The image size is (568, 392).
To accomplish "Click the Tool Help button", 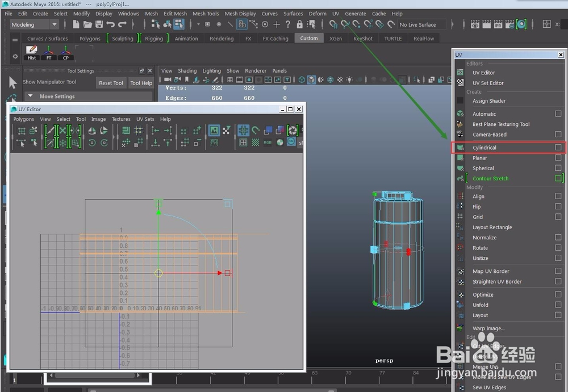I will 141,83.
